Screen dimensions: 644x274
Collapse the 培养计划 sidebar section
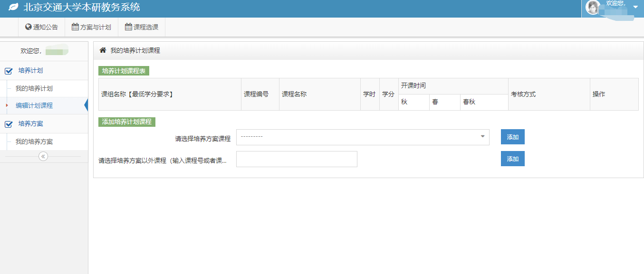(30, 71)
